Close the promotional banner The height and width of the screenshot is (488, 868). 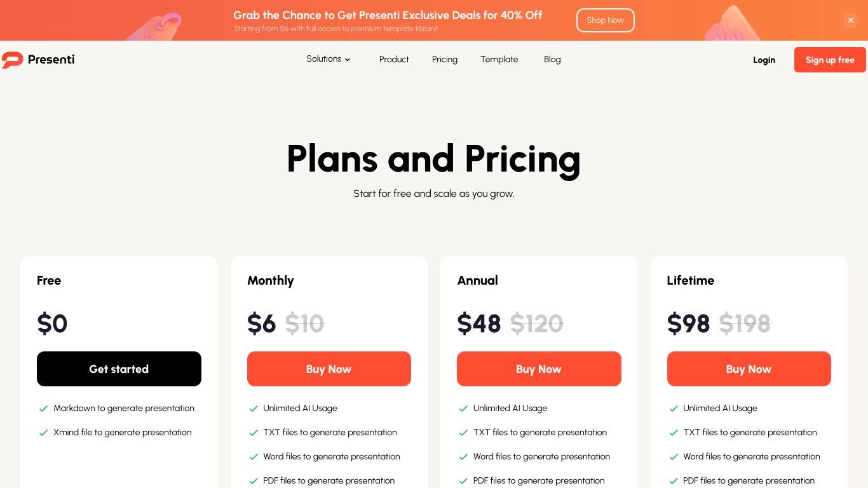click(851, 20)
